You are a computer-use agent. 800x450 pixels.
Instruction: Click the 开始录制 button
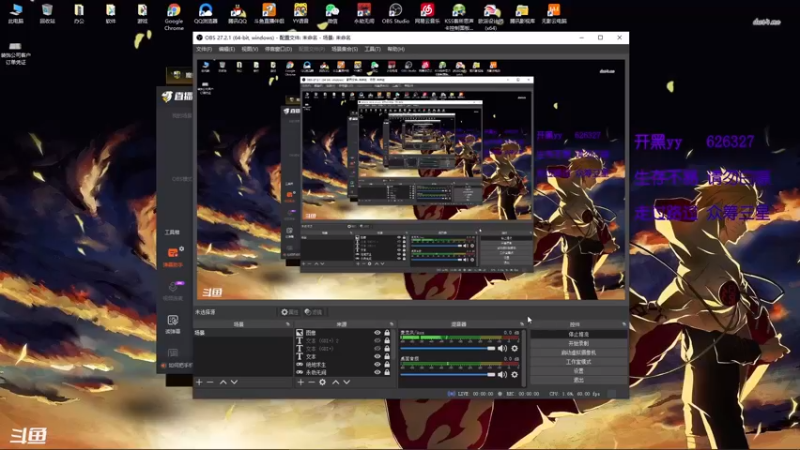(578, 343)
